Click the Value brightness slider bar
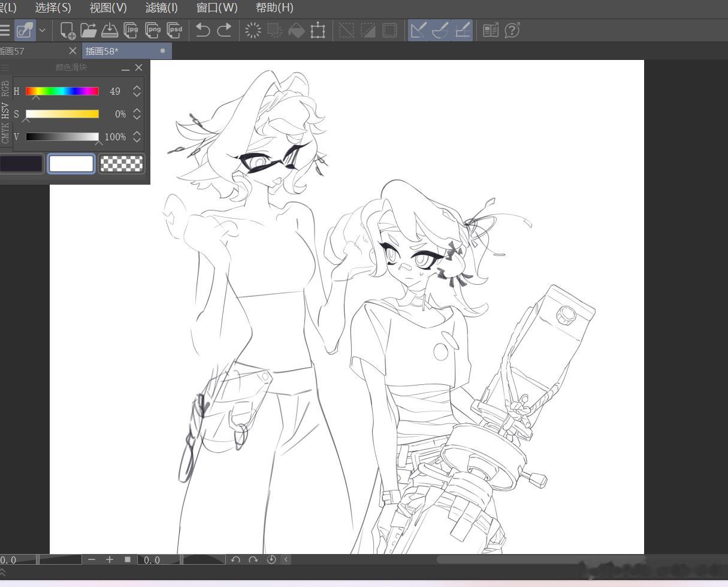The image size is (728, 587). [x=62, y=137]
